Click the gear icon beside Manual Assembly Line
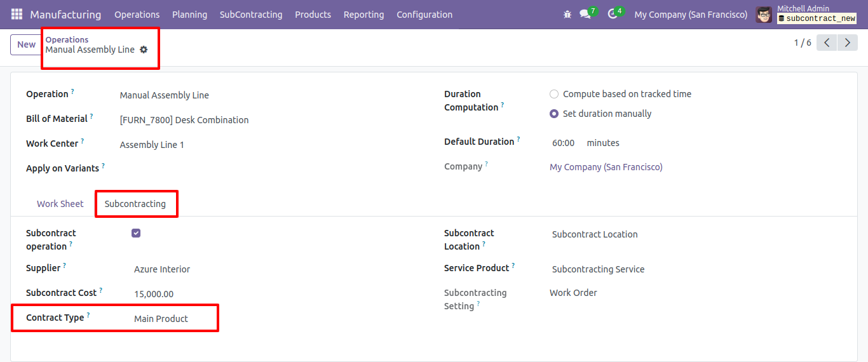 pos(144,50)
